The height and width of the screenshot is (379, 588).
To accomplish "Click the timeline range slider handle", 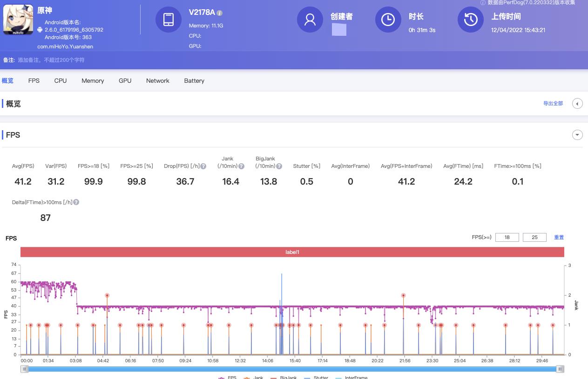I will [x=24, y=368].
